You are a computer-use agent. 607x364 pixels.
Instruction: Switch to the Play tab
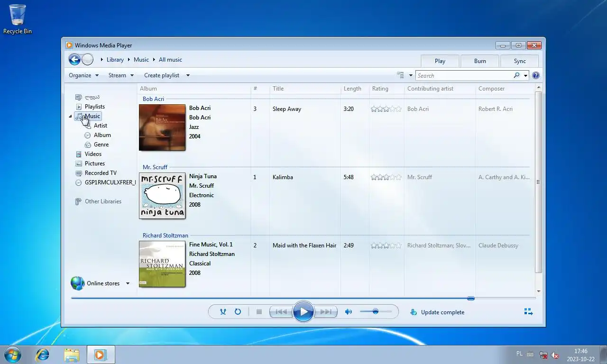pyautogui.click(x=440, y=61)
